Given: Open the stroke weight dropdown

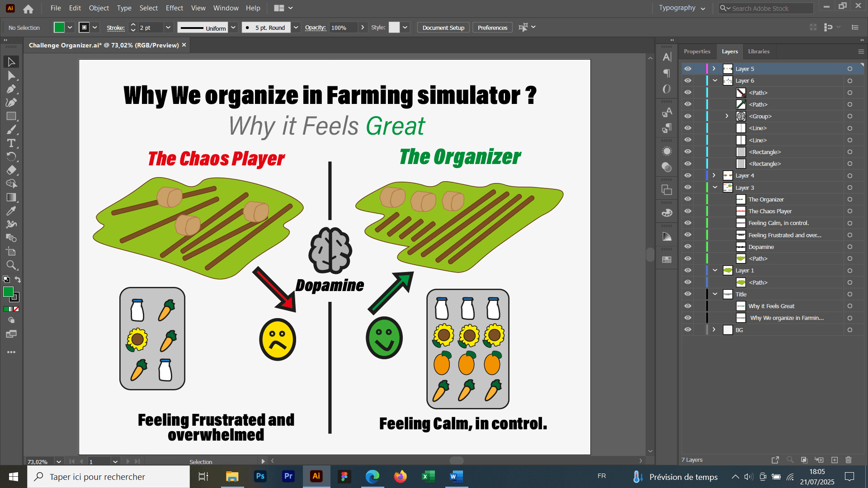Looking at the screenshot, I should click(x=168, y=28).
